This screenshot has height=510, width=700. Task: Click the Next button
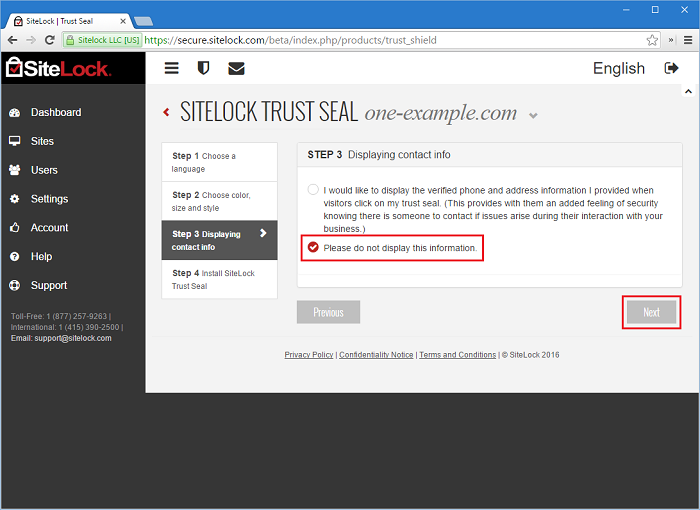tap(651, 312)
